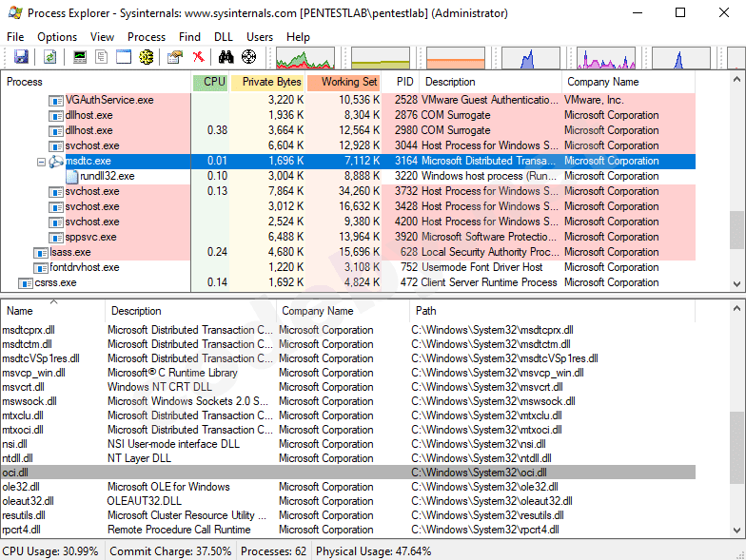Open the View menu
Image resolution: width=746 pixels, height=560 pixels.
[x=103, y=37]
